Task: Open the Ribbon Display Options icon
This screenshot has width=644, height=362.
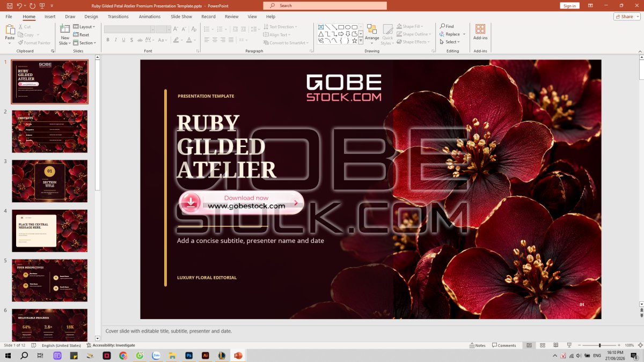Action: tap(589, 5)
